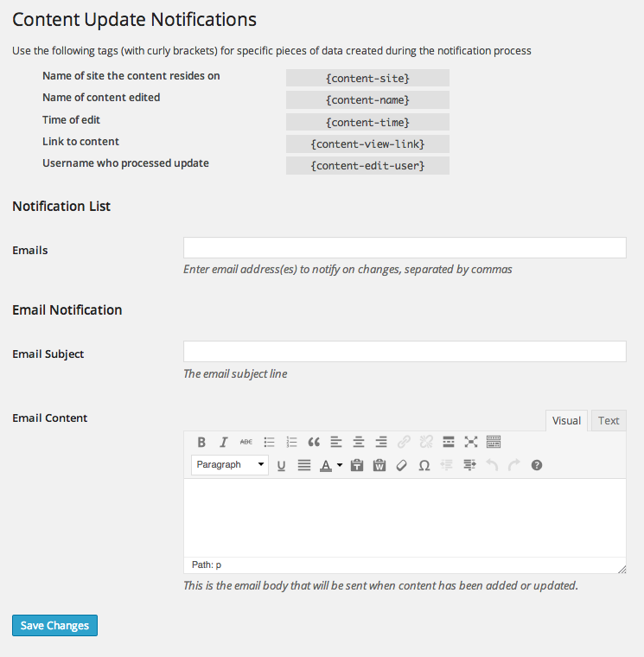The image size is (644, 657).
Task: Enable distraction-free fullscreen mode
Action: [471, 442]
